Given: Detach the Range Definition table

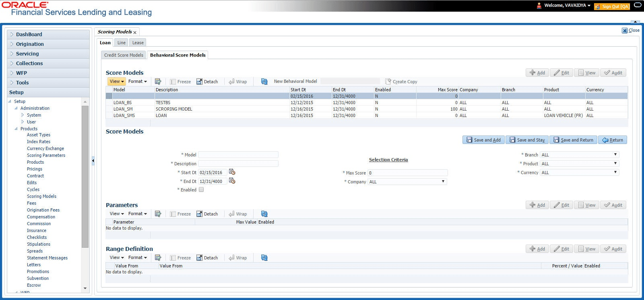Looking at the screenshot, I should pos(207,258).
